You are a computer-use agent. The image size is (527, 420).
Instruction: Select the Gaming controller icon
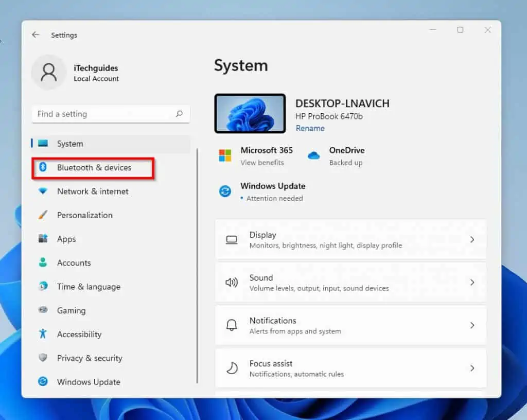(x=43, y=310)
